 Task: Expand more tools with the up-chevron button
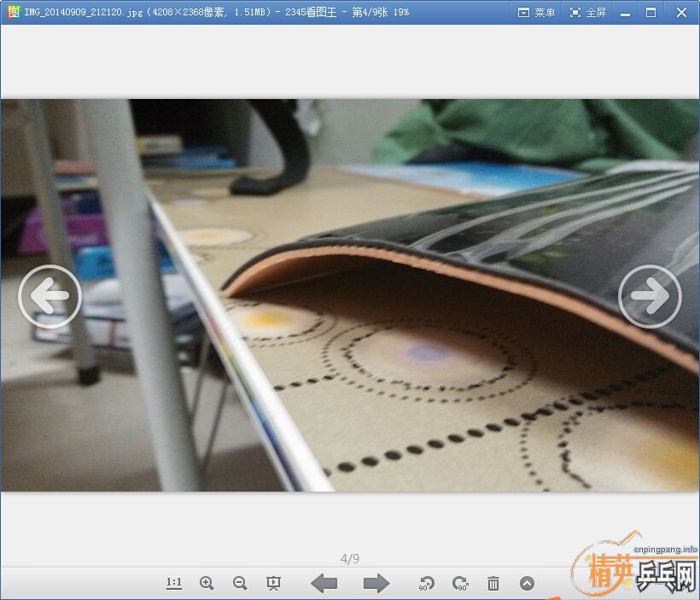[x=527, y=583]
